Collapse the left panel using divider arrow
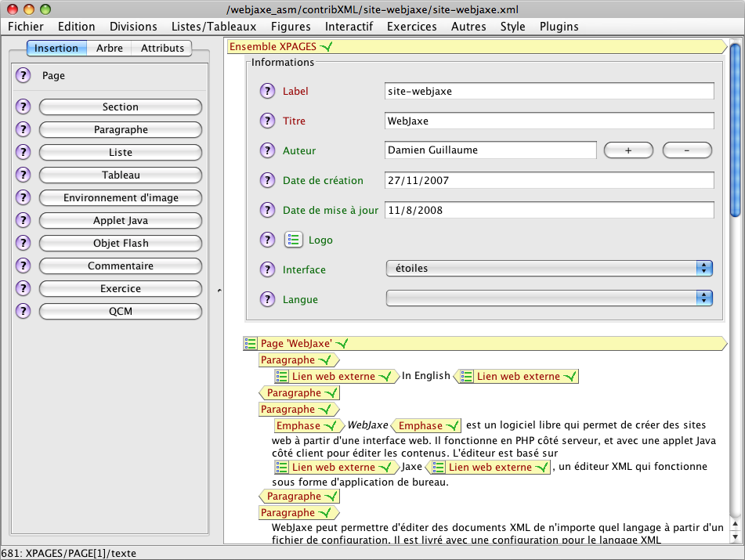The width and height of the screenshot is (745, 560). click(x=219, y=290)
